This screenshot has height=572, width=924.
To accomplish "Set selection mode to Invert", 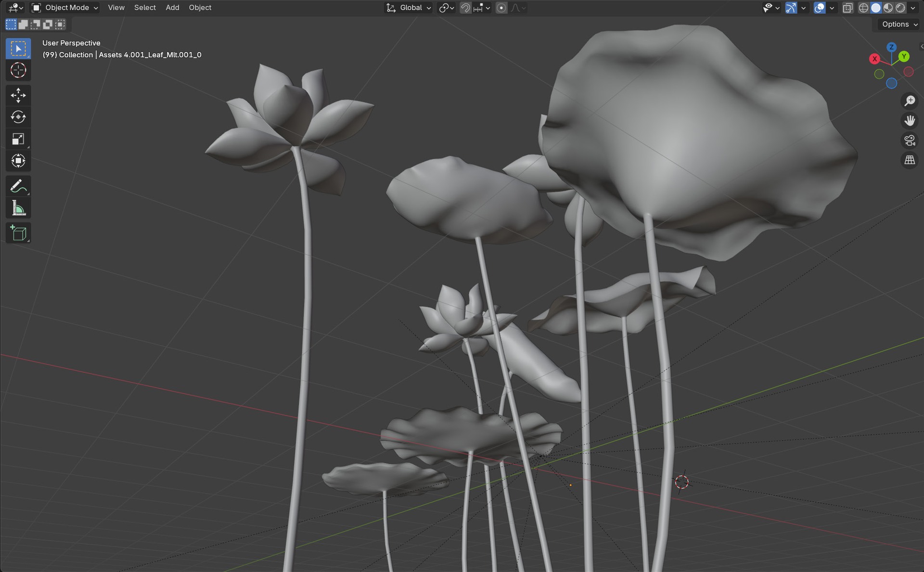I will point(48,24).
